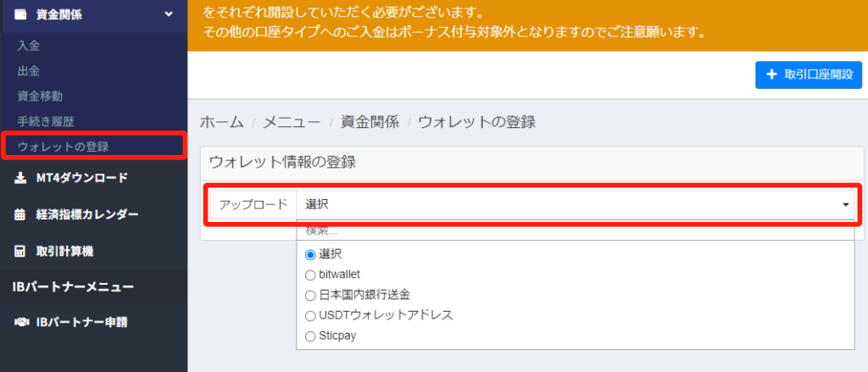The height and width of the screenshot is (372, 868).
Task: Click the 経済指標カレンダー calendar icon
Action: pyautogui.click(x=21, y=214)
